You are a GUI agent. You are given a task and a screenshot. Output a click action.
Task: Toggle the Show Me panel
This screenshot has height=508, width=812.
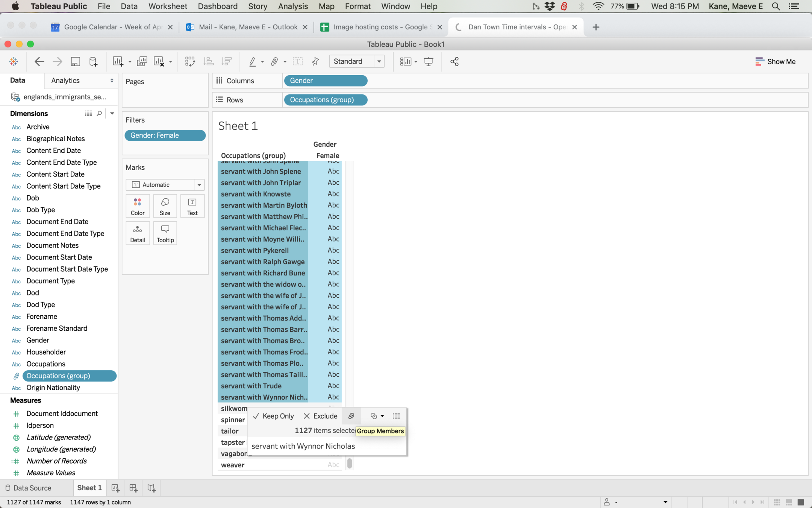coord(775,61)
